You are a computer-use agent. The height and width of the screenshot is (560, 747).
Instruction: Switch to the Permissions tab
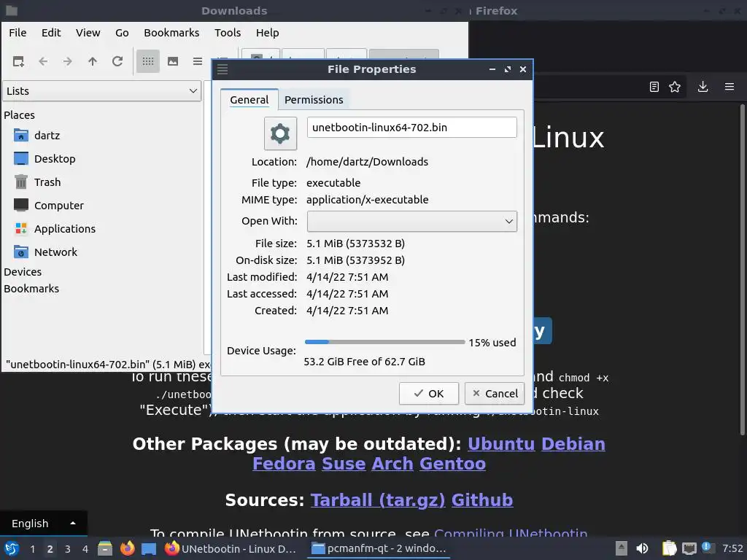(314, 100)
